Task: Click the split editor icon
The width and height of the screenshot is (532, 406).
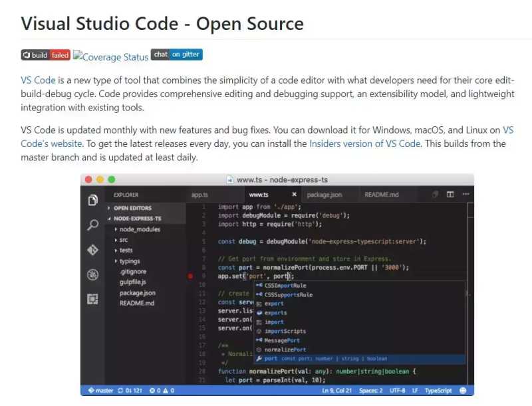Action: 450,195
